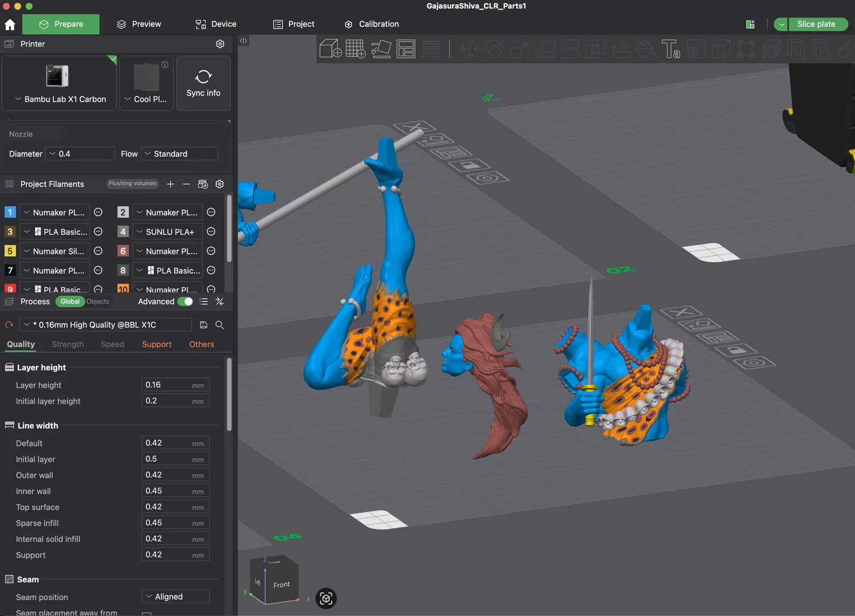Search process settings with magnifier icon
The width and height of the screenshot is (855, 616).
[220, 325]
